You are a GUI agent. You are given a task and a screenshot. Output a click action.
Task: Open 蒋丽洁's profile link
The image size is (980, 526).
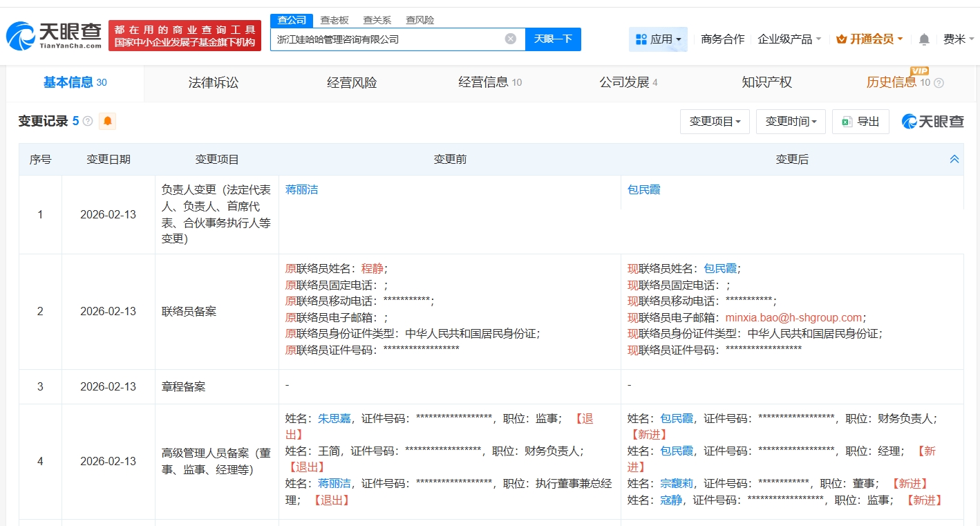[x=301, y=189]
